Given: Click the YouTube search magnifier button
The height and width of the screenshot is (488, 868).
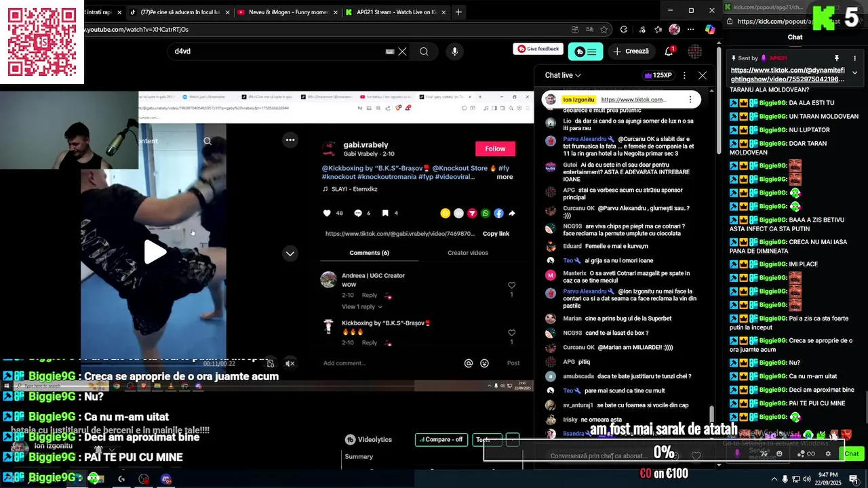Looking at the screenshot, I should (424, 52).
